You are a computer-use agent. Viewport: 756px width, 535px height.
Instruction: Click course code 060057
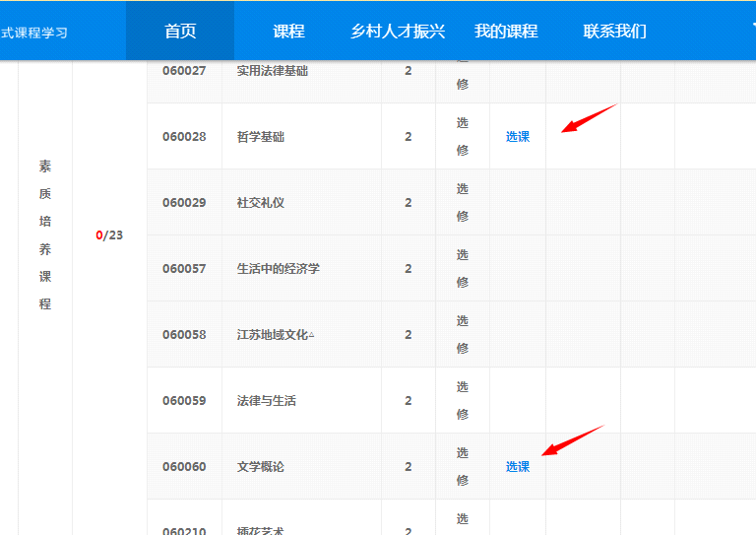(x=184, y=269)
